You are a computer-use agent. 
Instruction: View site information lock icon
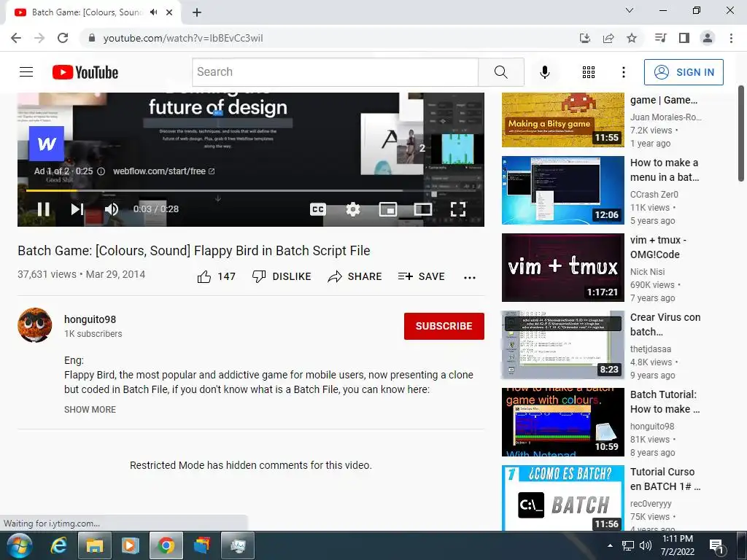[x=92, y=38]
